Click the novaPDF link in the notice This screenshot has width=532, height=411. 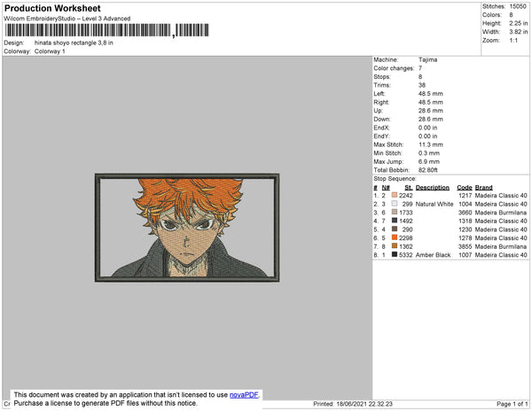coord(244,395)
